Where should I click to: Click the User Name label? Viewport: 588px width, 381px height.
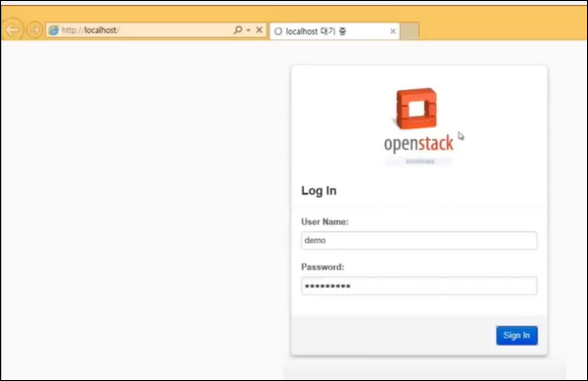click(x=324, y=221)
